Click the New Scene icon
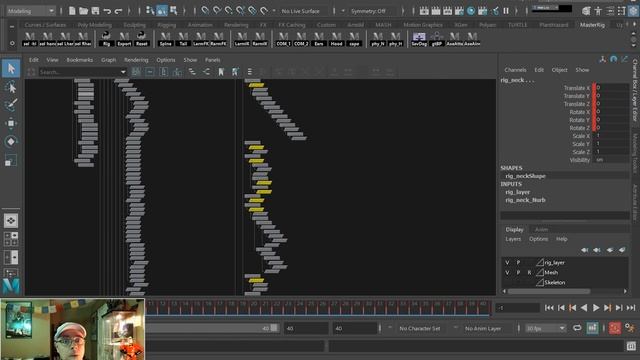The image size is (640, 360). 72,11
